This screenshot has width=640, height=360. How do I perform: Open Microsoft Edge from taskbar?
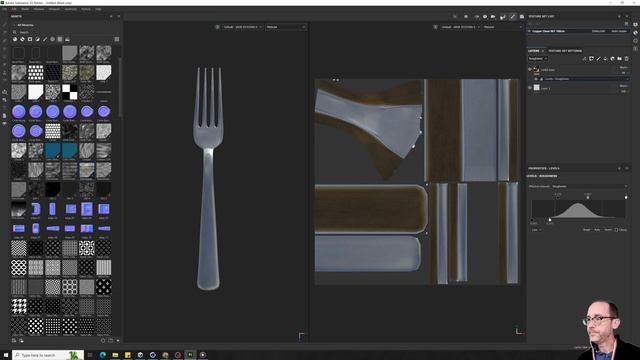point(102,355)
